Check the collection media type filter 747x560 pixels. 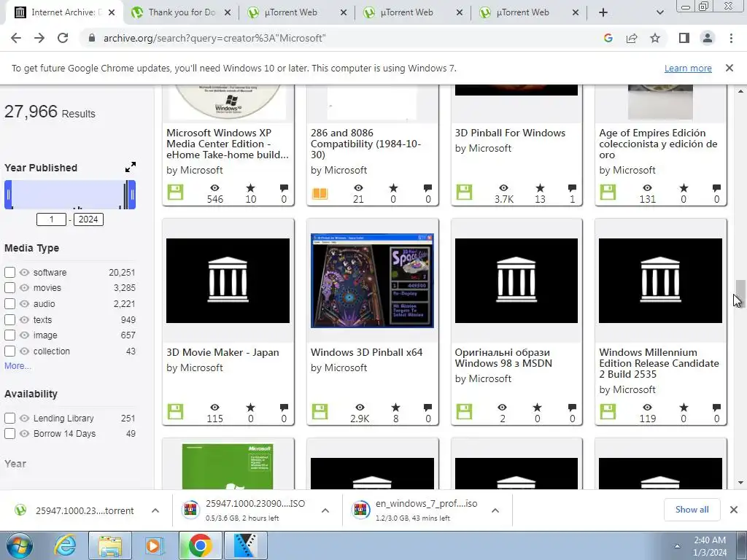(x=9, y=351)
